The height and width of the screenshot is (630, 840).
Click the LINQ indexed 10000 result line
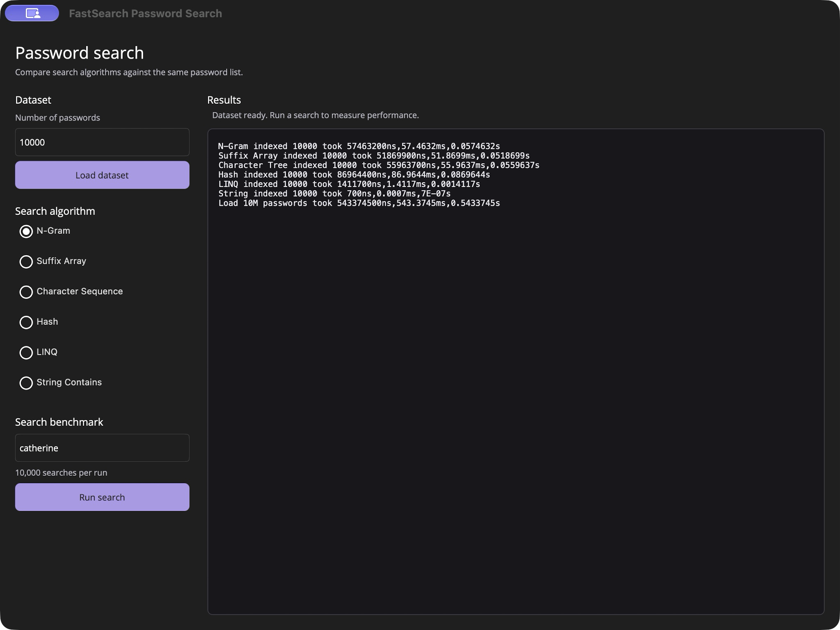(349, 184)
